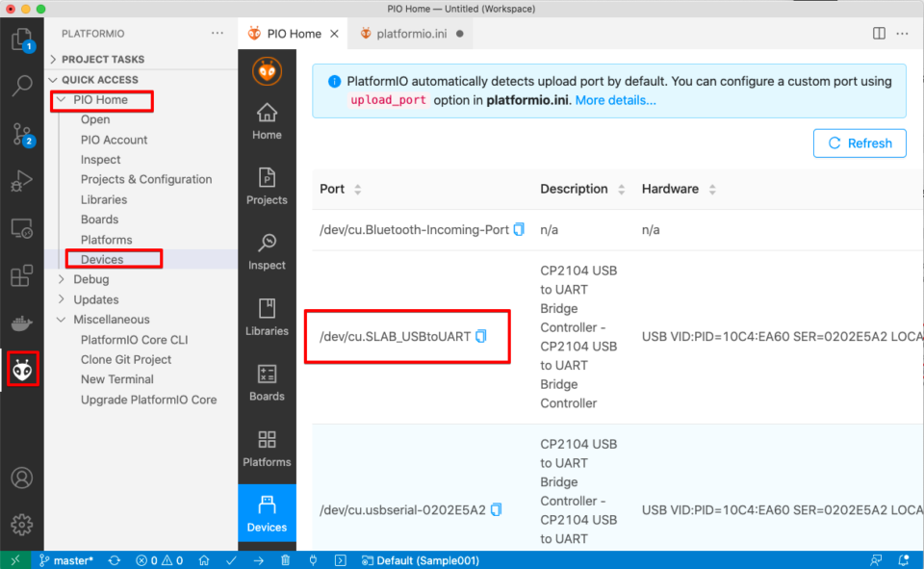Open the Docker view icon
The width and height of the screenshot is (924, 569).
22,323
